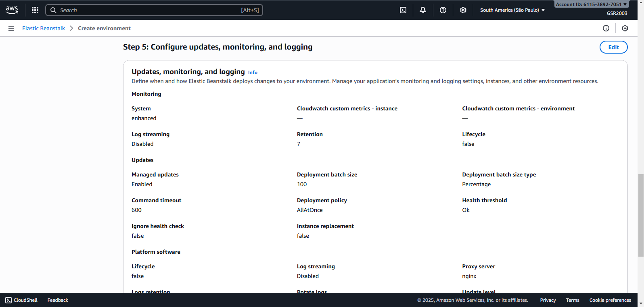Open settings gear in top bar
The width and height of the screenshot is (644, 307).
(463, 10)
